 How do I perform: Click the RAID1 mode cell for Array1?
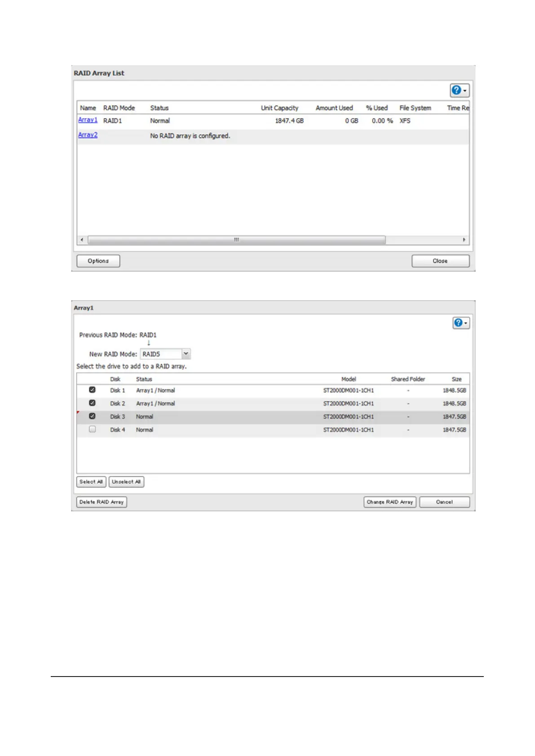pos(112,121)
